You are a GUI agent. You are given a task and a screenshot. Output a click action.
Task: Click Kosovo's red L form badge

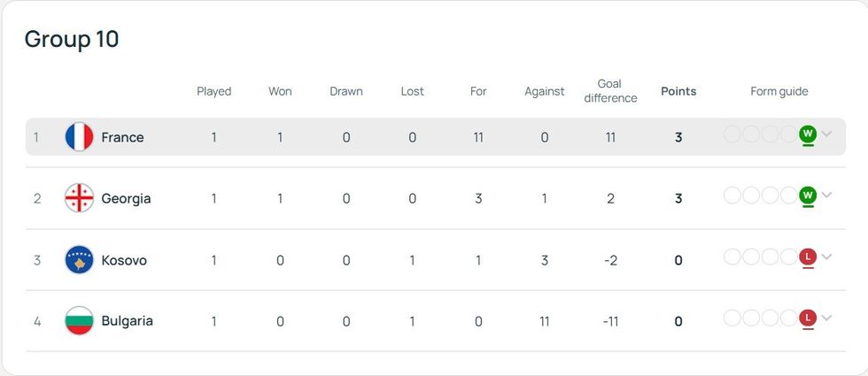(x=807, y=257)
